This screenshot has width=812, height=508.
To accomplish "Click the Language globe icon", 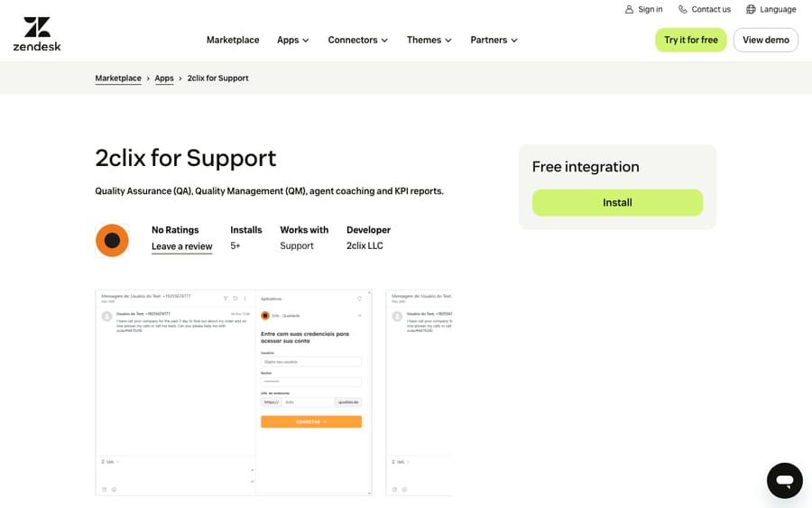I will click(751, 9).
